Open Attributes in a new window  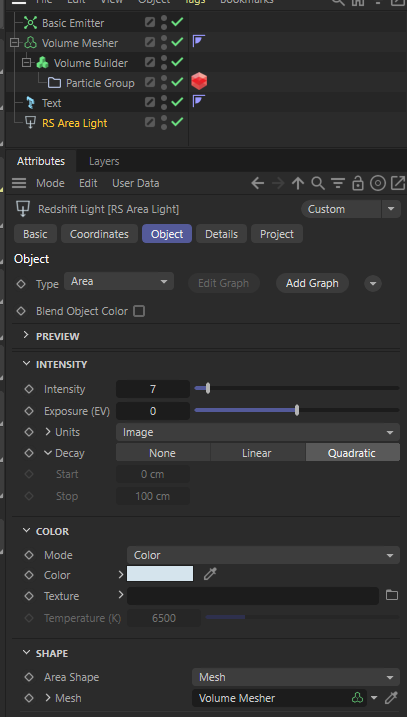398,183
